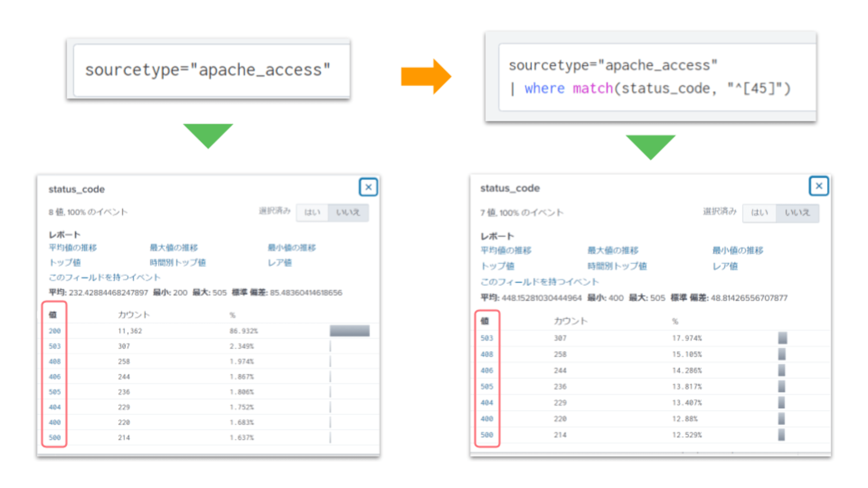Click percentage 15.105% in right panel

point(687,354)
